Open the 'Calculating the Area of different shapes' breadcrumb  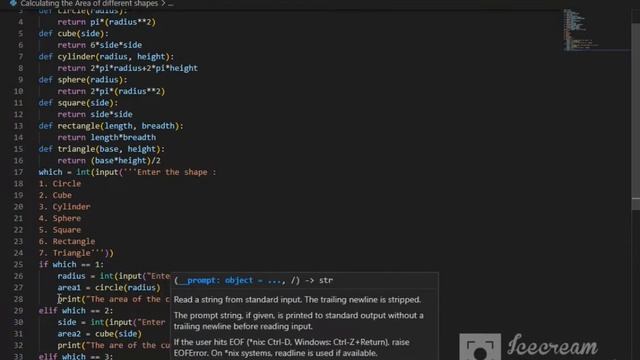click(x=89, y=4)
